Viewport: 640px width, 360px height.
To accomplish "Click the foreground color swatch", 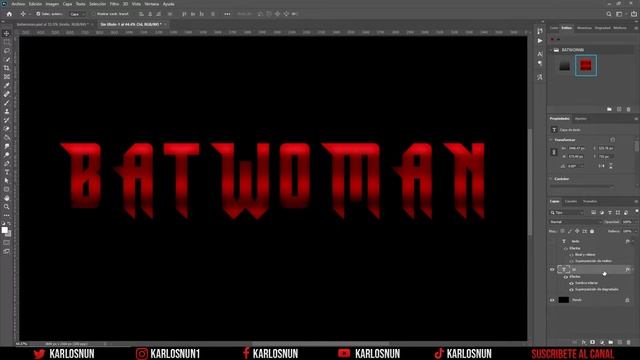I will [x=4, y=230].
